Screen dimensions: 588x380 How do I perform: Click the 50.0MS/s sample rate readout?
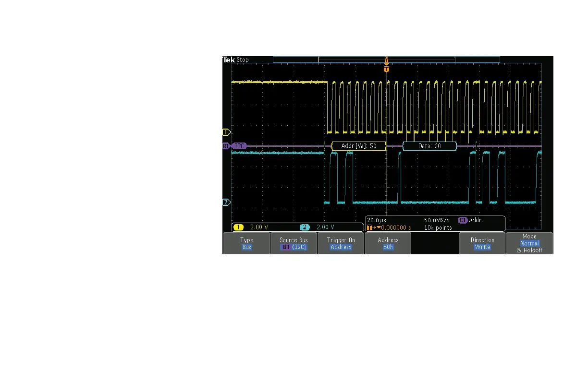[x=437, y=220]
